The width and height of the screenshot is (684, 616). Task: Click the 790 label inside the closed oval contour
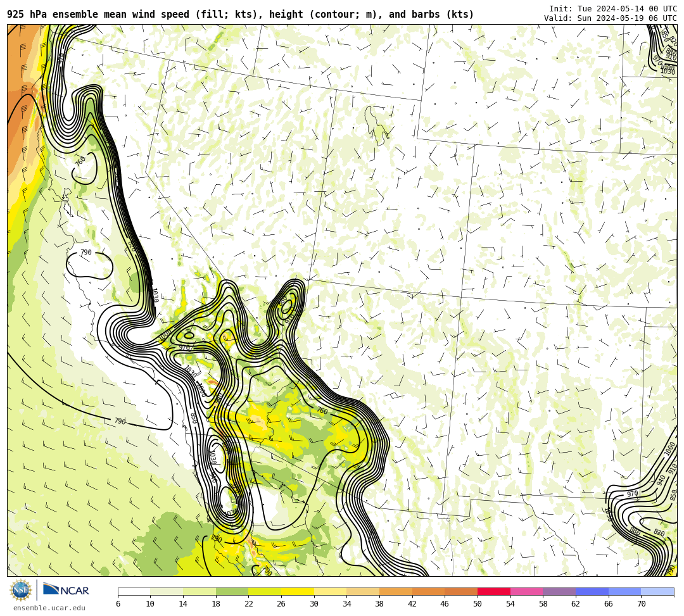pyautogui.click(x=86, y=253)
